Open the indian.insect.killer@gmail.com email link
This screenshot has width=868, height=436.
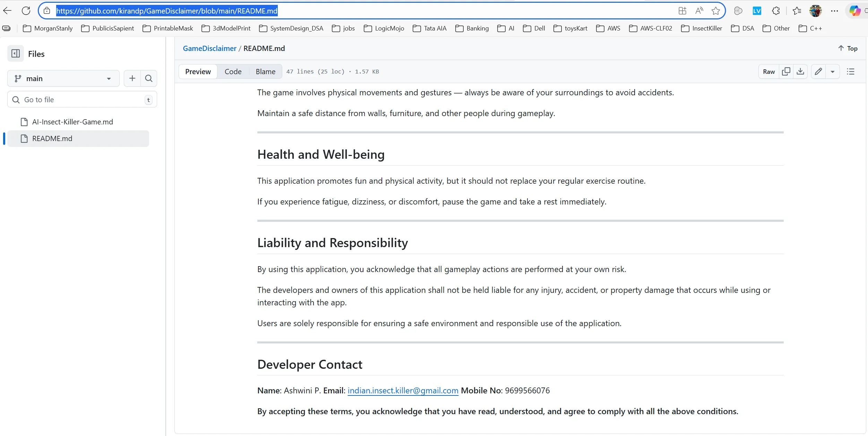coord(403,391)
